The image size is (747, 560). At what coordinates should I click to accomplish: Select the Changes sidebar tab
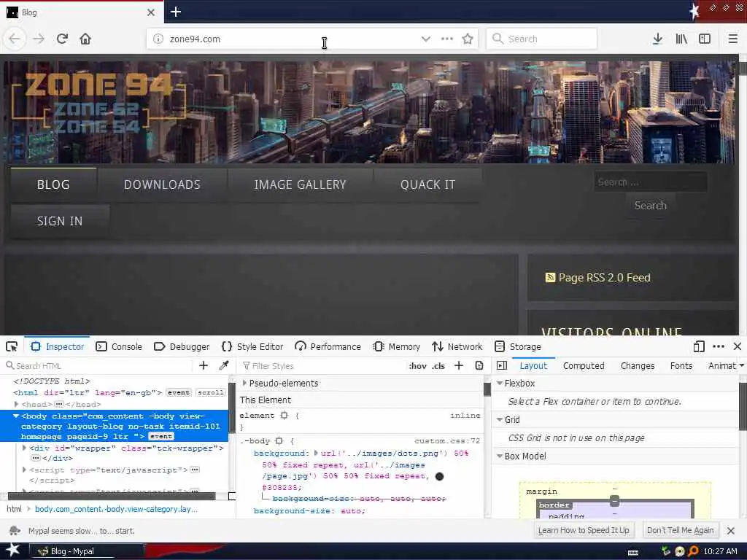[638, 366]
